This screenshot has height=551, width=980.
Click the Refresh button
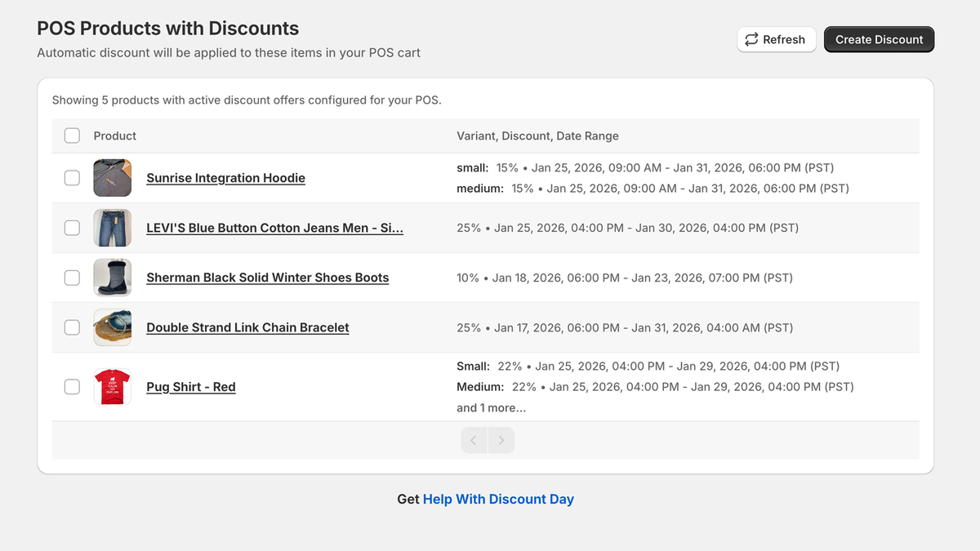(x=776, y=39)
